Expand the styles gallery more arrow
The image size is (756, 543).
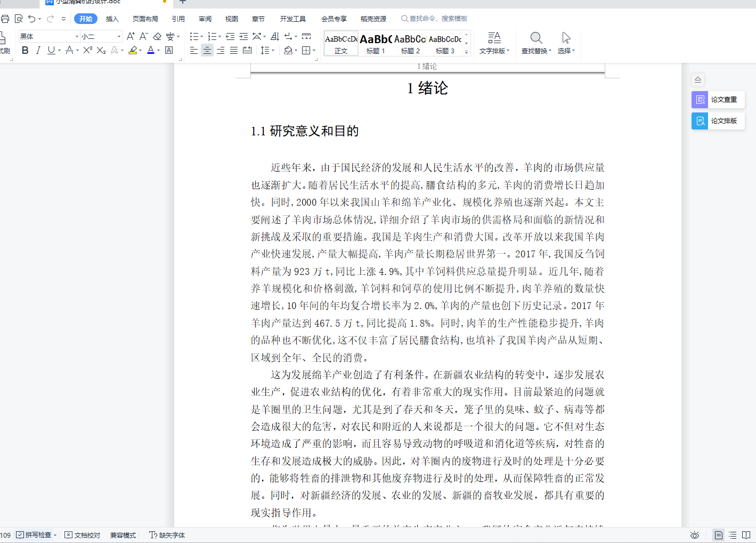coord(466,52)
